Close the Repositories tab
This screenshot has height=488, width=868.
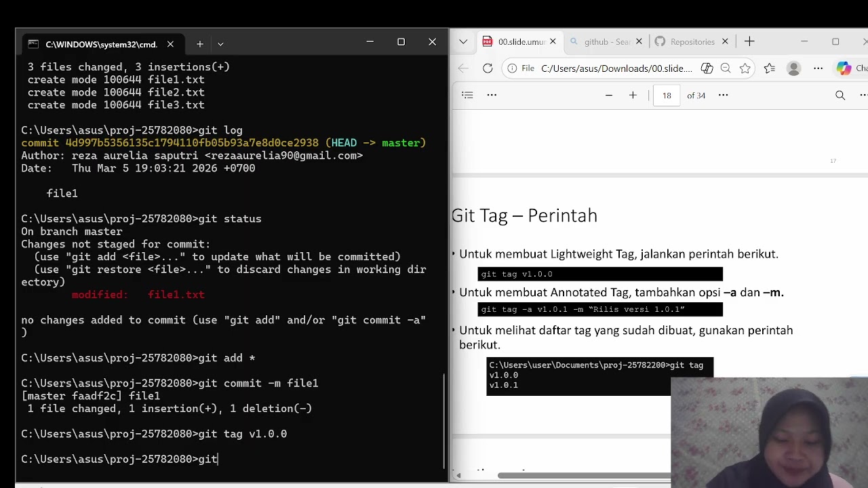pos(725,41)
